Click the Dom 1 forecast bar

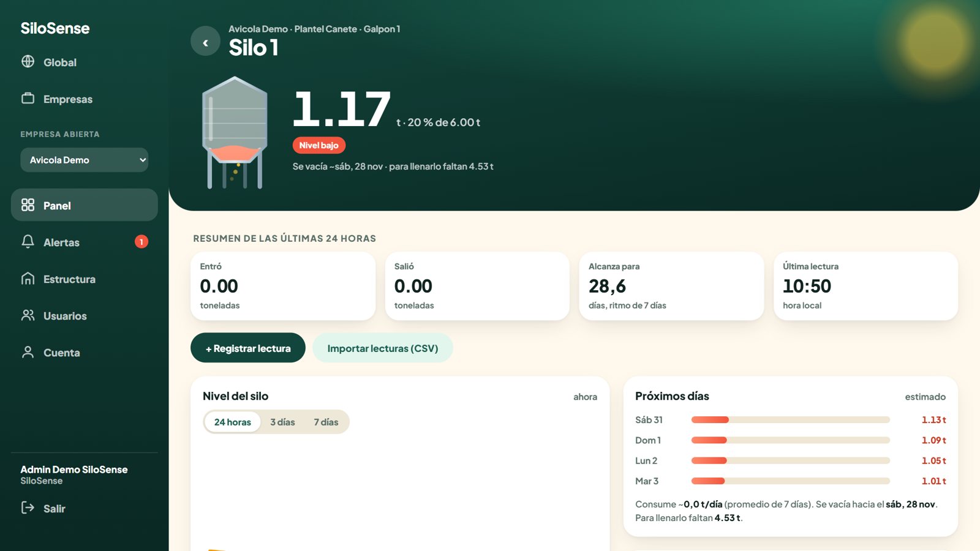coord(790,440)
